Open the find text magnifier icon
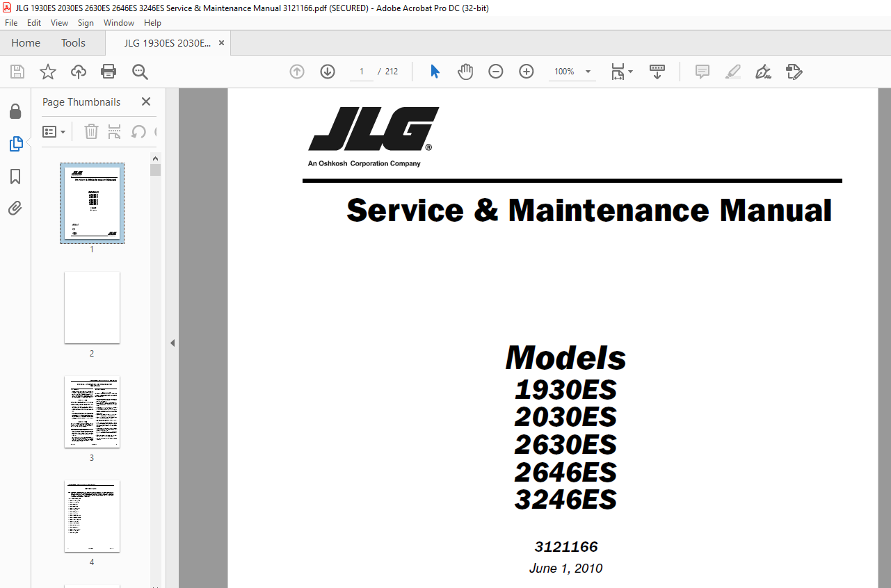 (140, 72)
